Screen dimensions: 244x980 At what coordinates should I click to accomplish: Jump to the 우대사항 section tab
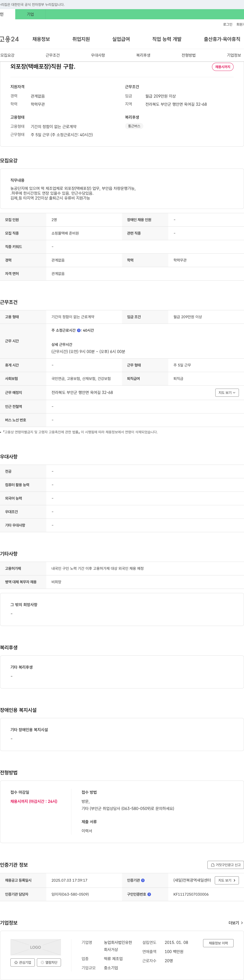point(98,55)
